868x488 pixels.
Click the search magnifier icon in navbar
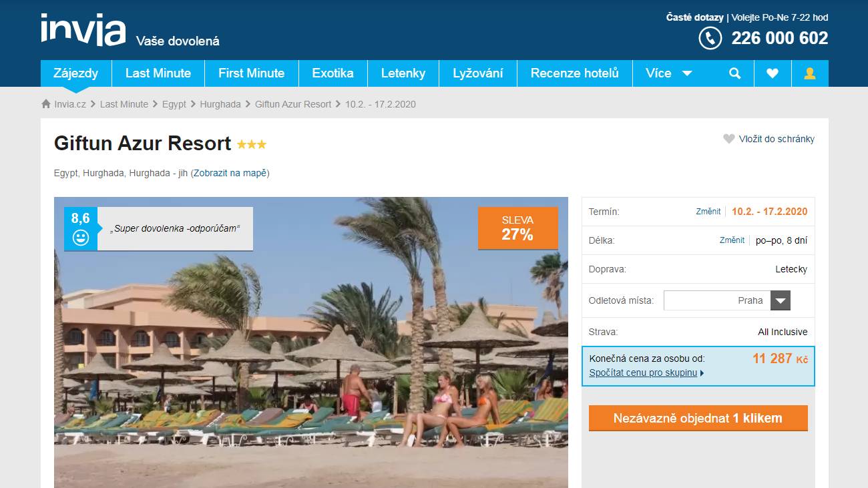point(735,73)
